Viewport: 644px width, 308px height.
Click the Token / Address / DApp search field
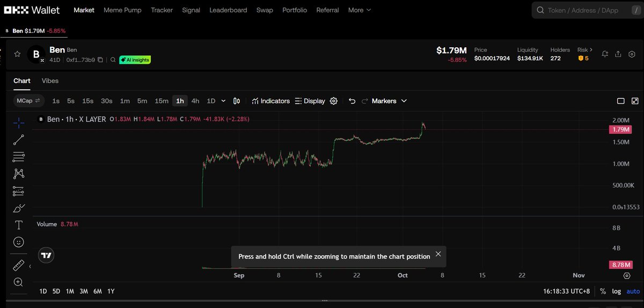[588, 10]
